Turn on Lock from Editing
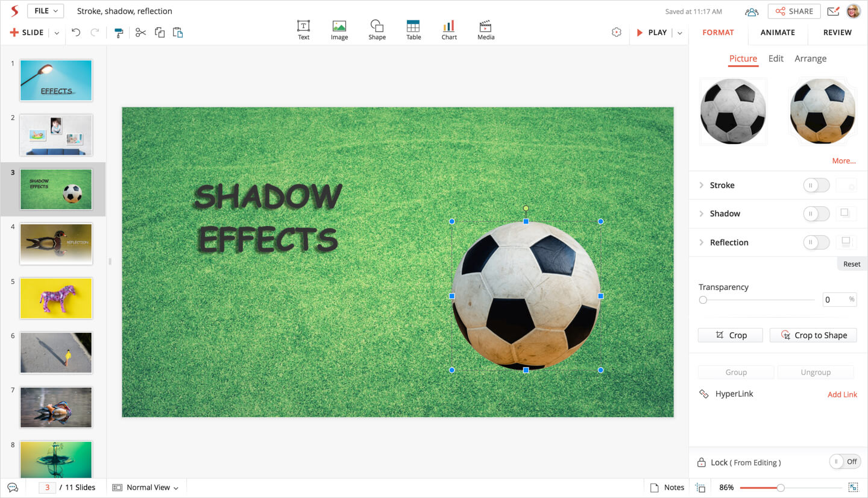 (x=844, y=462)
